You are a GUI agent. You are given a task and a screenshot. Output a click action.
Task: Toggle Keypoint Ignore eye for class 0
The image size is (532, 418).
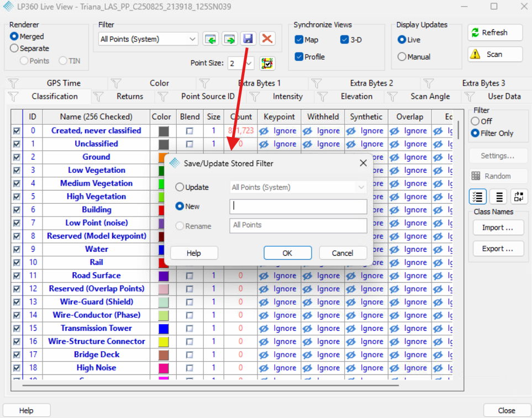(x=264, y=131)
